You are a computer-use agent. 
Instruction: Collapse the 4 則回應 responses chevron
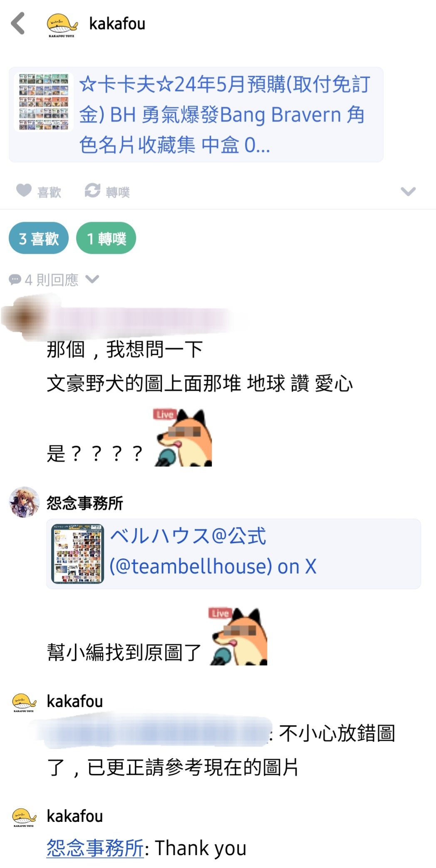pyautogui.click(x=92, y=279)
